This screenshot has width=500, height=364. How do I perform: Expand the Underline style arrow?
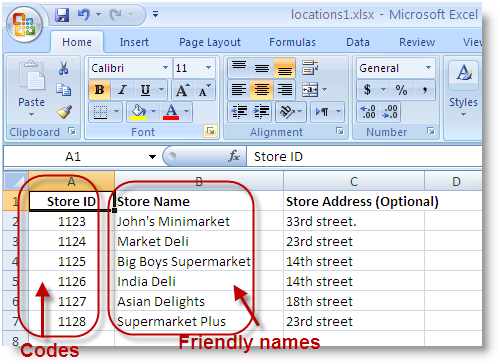[162, 90]
